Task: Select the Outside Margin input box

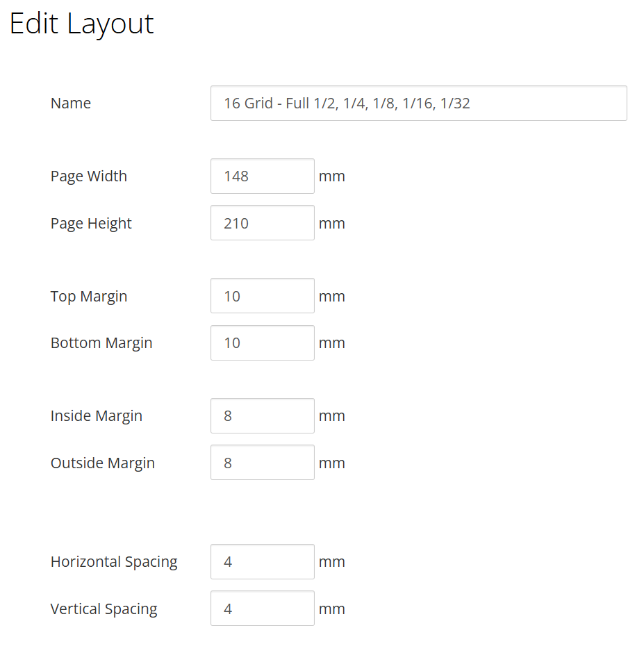Action: coord(263,462)
